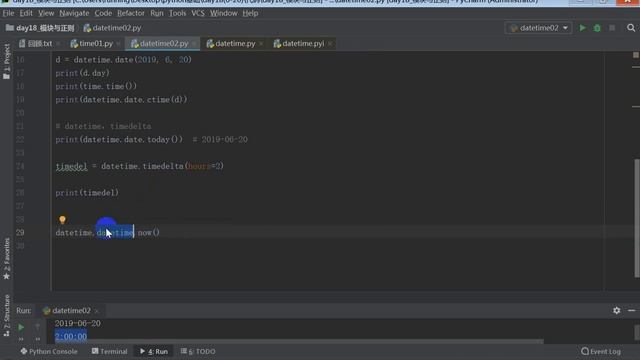Start debugging with the bug icon
This screenshot has height=360, width=640.
tap(597, 28)
